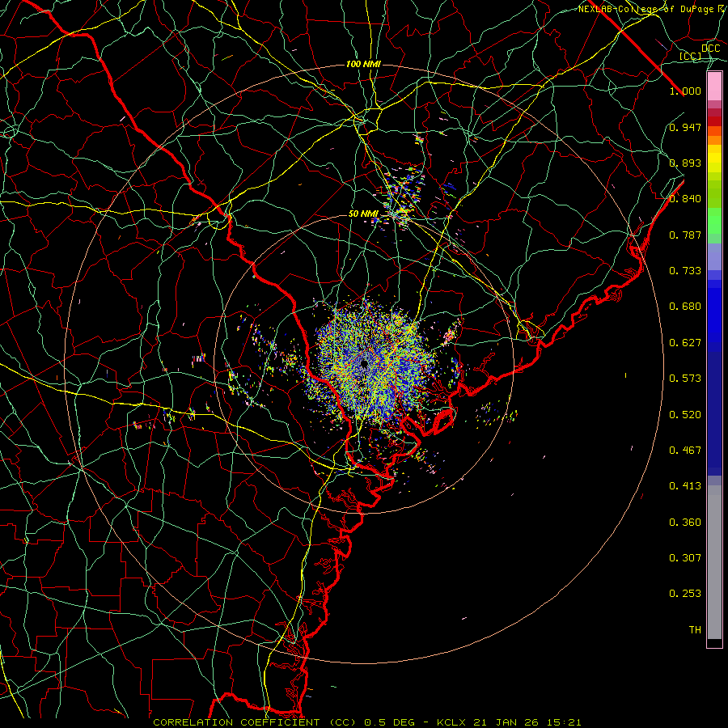Click the "[CC]" label above the color bar
Image resolution: width=728 pixels, height=728 pixels.
click(x=691, y=56)
